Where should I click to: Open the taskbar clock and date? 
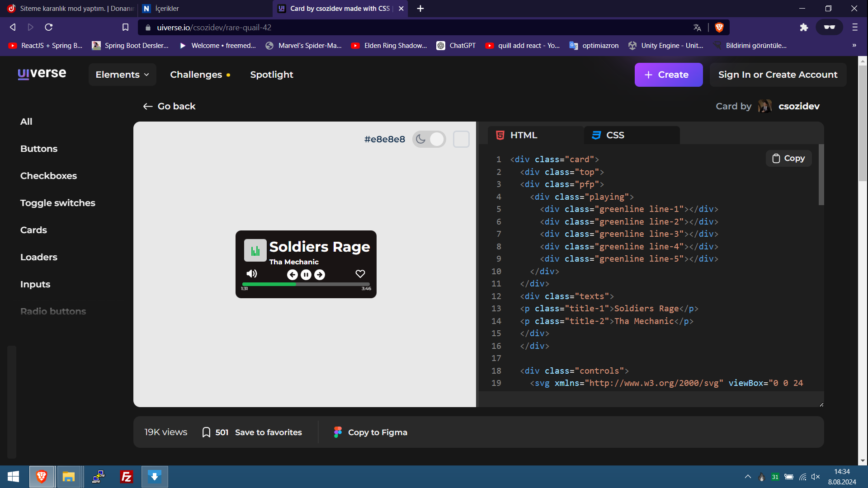pyautogui.click(x=842, y=477)
